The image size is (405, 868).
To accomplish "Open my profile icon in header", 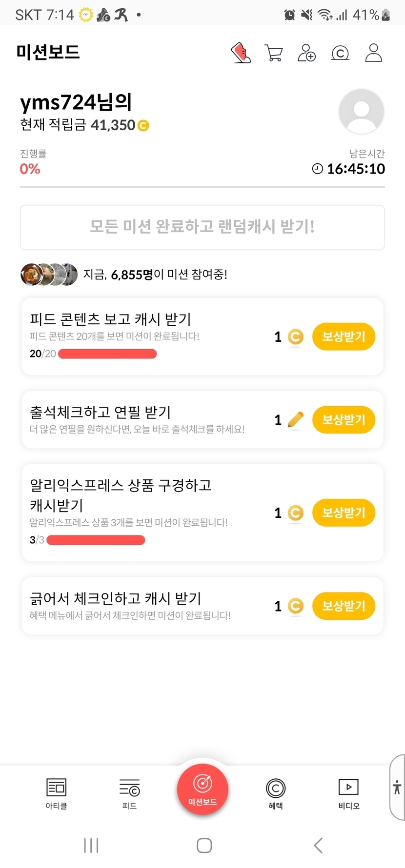I will tap(373, 53).
